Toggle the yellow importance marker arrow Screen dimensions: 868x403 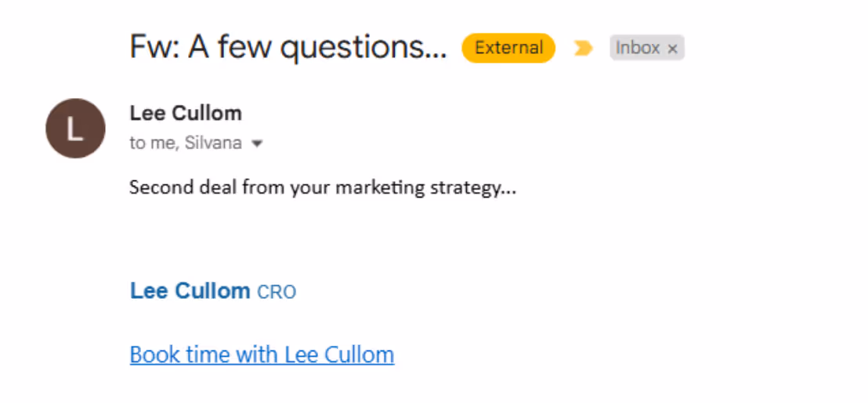[x=583, y=49]
